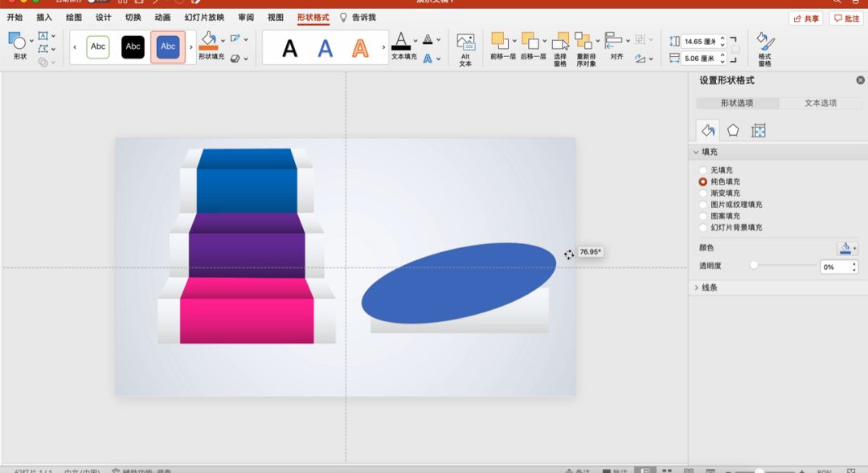Open the Alt 文本 pane
Image resolution: width=868 pixels, height=473 pixels.
pos(465,49)
